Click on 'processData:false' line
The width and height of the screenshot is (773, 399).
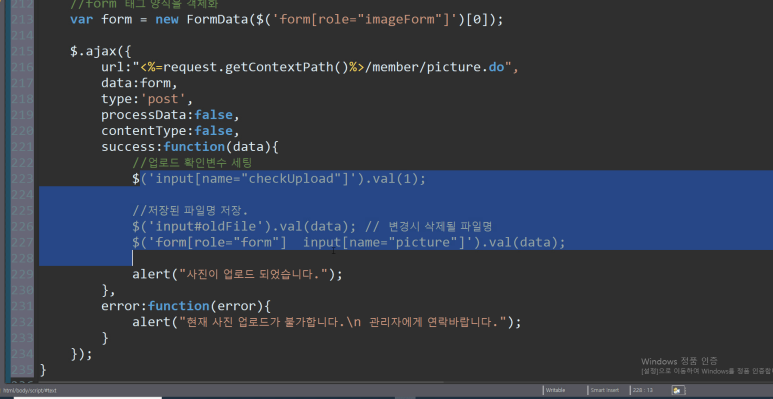click(x=170, y=115)
